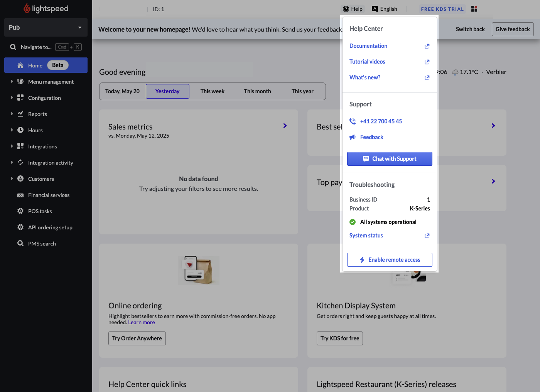Viewport: 540px width, 392px height.
Task: Click the Feedback megaphone icon
Action: [353, 137]
